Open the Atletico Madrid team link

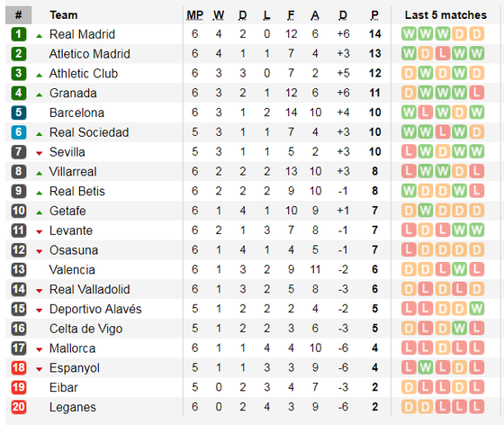tap(90, 54)
